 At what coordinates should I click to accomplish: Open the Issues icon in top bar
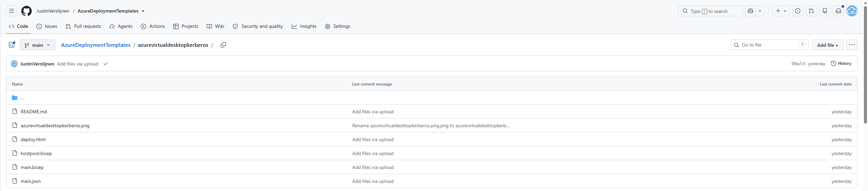[798, 11]
